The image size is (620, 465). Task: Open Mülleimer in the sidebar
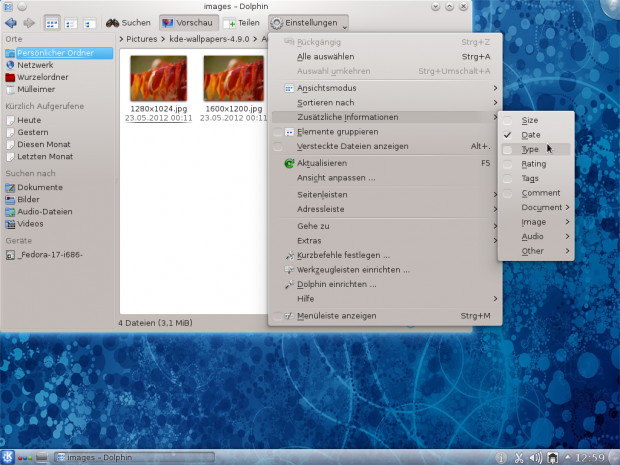click(37, 89)
